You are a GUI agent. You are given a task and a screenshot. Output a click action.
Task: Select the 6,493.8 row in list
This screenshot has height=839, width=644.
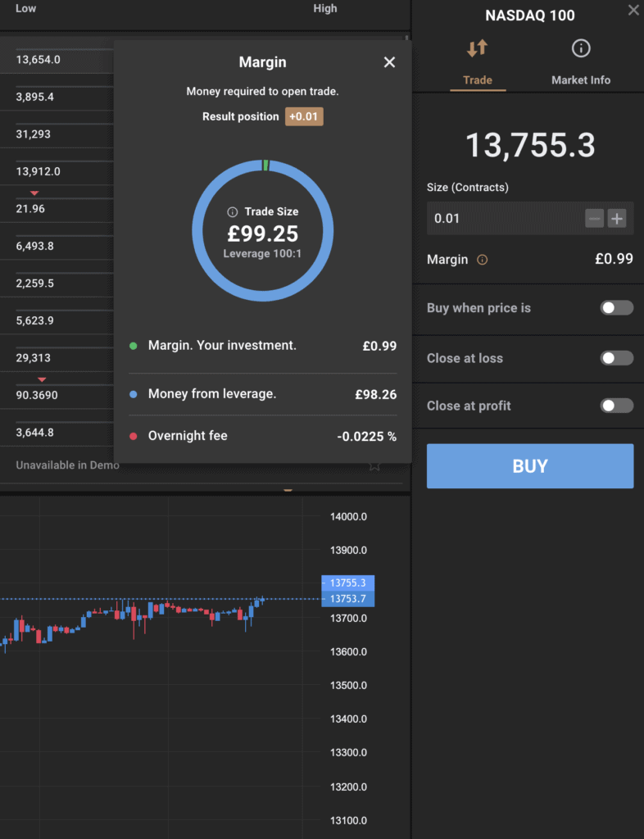tap(57, 246)
